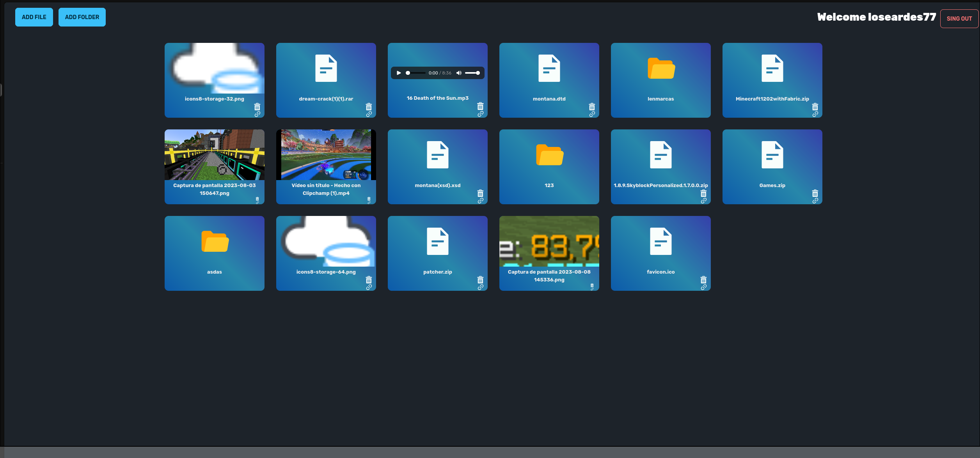980x458 pixels.
Task: Copy link for 1.8.9.SkyblockPersonalized.1.7.0.0.zip
Action: point(703,201)
